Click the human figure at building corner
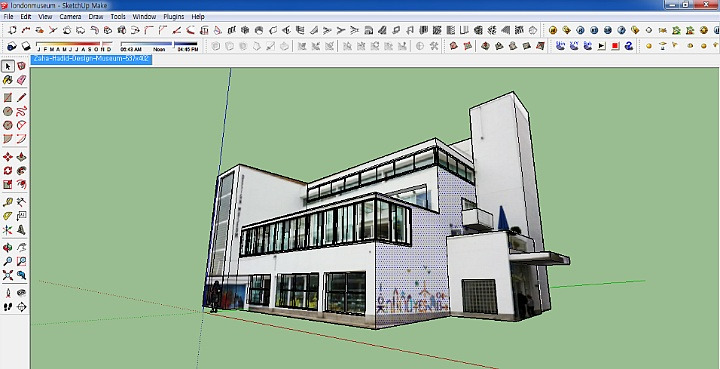 214,297
